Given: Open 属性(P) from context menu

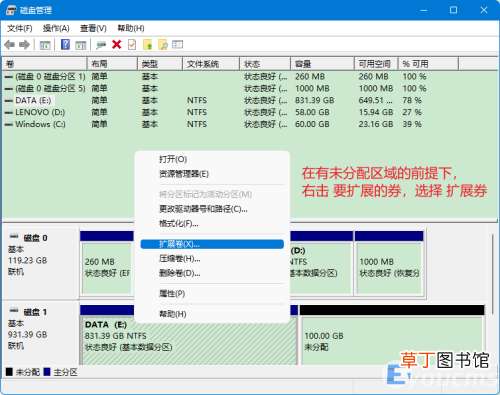Looking at the screenshot, I should (212, 294).
